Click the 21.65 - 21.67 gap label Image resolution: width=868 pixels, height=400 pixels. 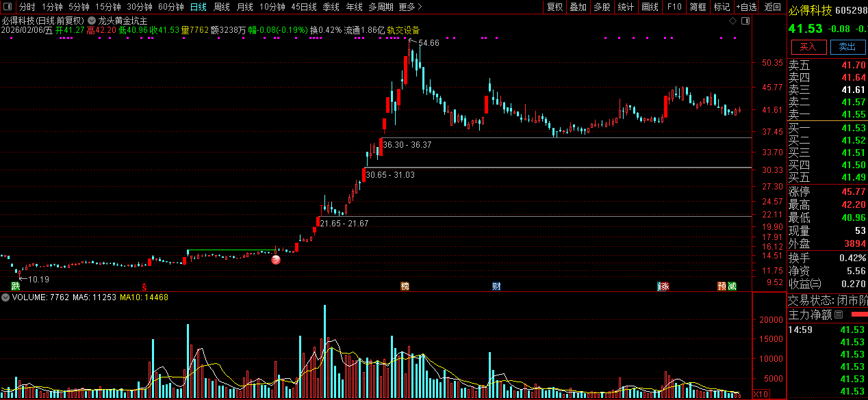tap(344, 224)
